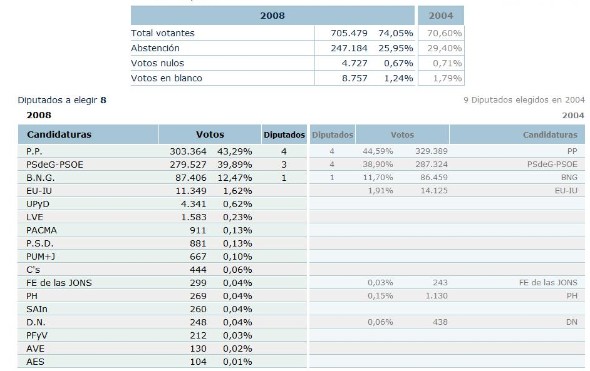Click the Total votantes row label
This screenshot has width=590, height=371.
pyautogui.click(x=163, y=33)
